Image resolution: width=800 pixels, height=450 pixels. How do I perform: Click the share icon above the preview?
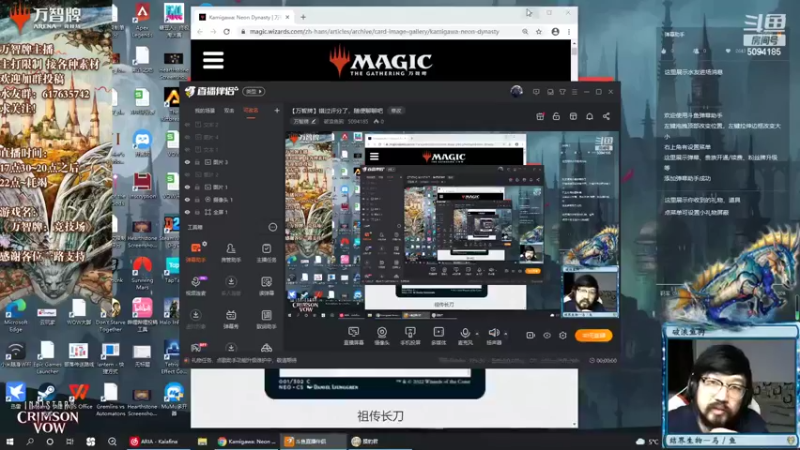(x=606, y=116)
